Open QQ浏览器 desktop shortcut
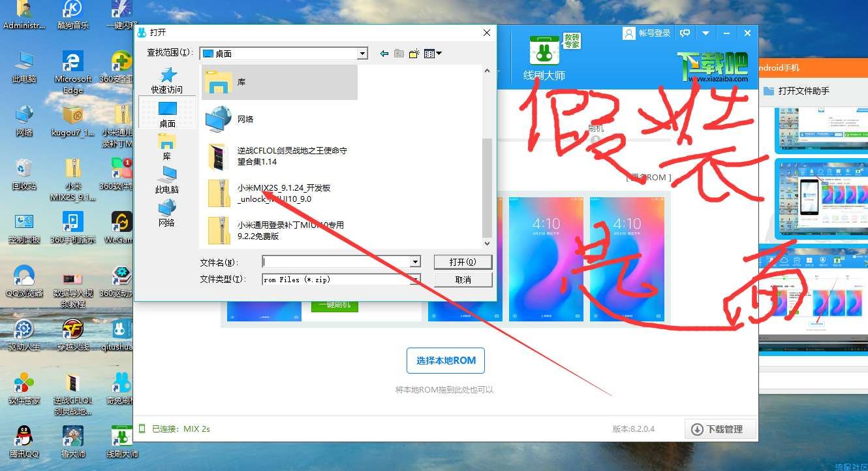This screenshot has width=868, height=471. tap(24, 282)
